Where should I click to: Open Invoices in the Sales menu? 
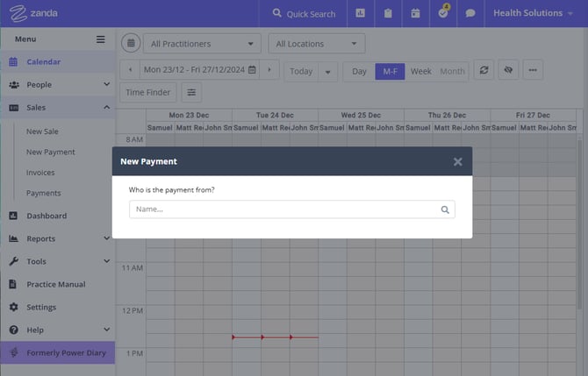[x=40, y=173]
